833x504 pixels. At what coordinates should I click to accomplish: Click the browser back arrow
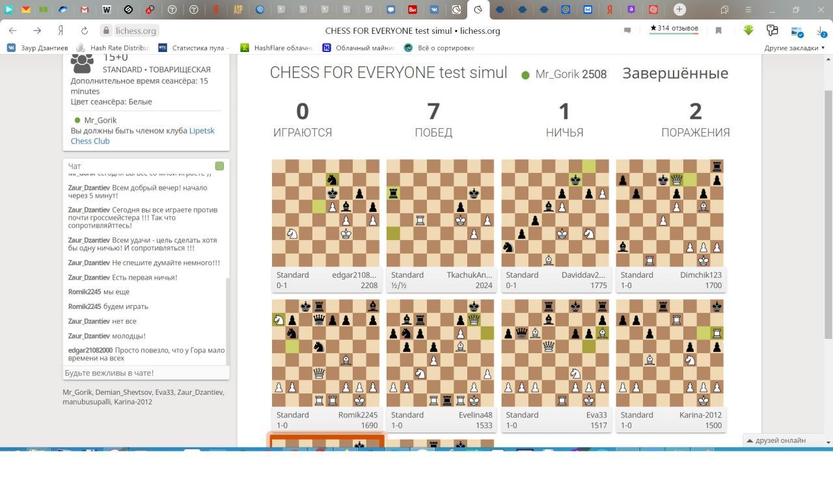tap(13, 31)
